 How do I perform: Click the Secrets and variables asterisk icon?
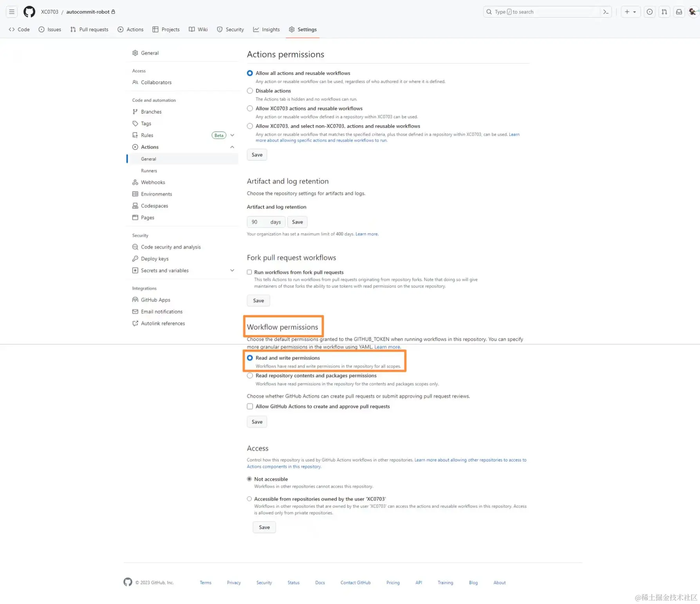tap(135, 270)
